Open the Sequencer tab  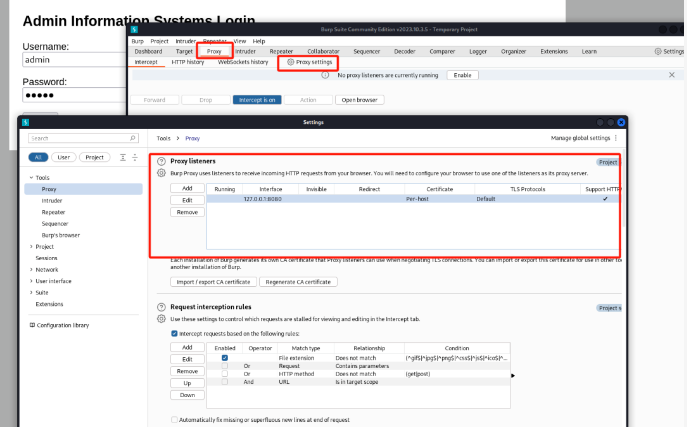[367, 51]
